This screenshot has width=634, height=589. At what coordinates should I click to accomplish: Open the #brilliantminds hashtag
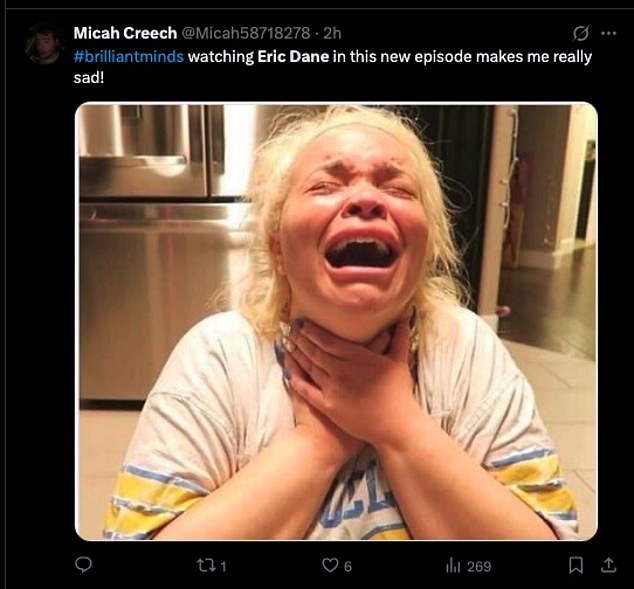tap(129, 56)
